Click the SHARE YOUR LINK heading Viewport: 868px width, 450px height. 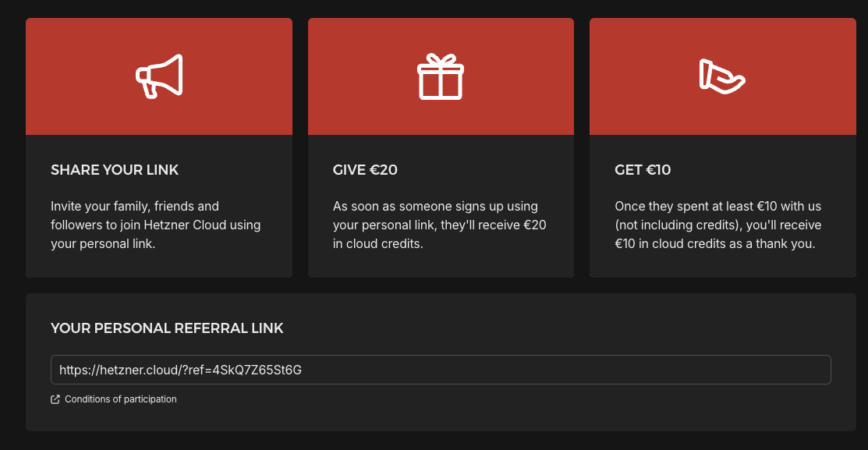click(x=115, y=170)
